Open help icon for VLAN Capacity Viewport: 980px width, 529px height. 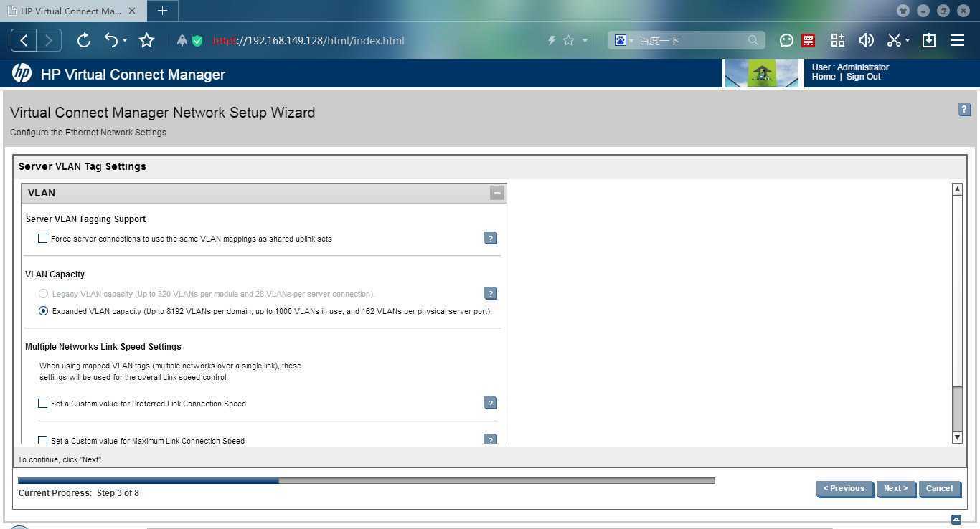(491, 293)
